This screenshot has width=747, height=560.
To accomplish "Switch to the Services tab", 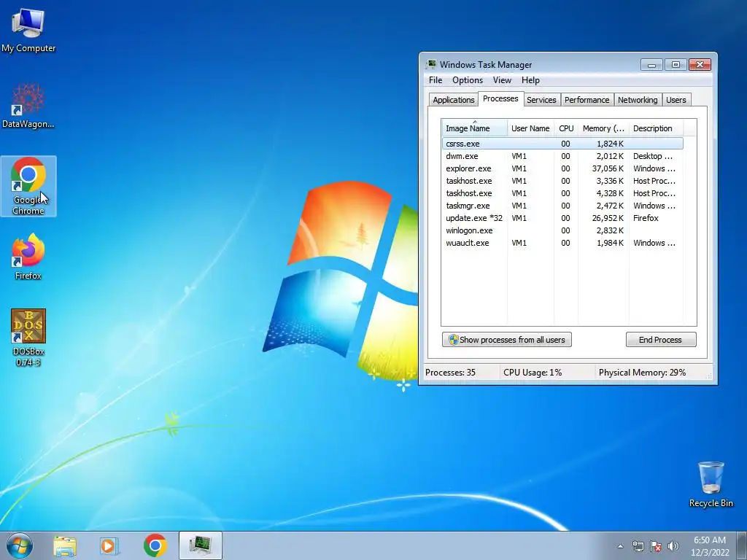I will click(541, 99).
